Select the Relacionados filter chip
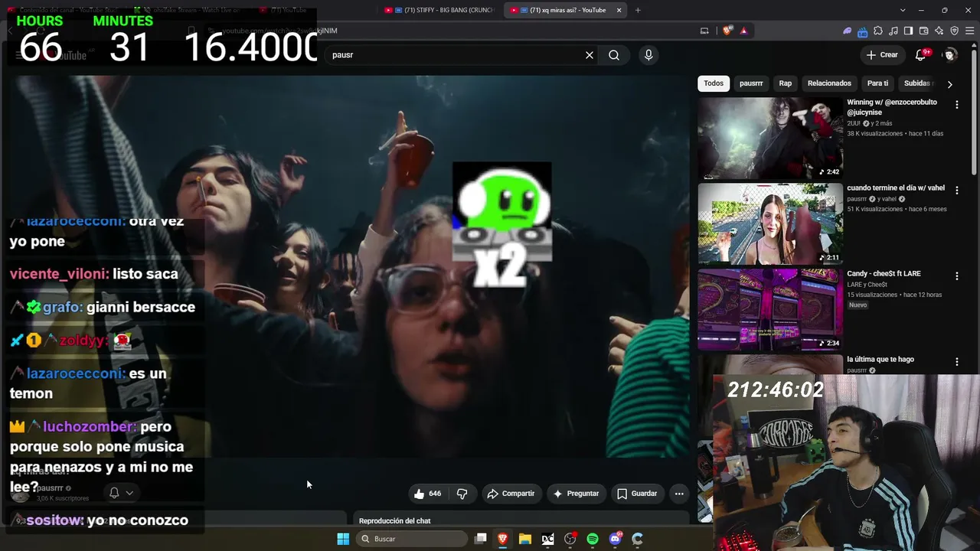 (829, 83)
